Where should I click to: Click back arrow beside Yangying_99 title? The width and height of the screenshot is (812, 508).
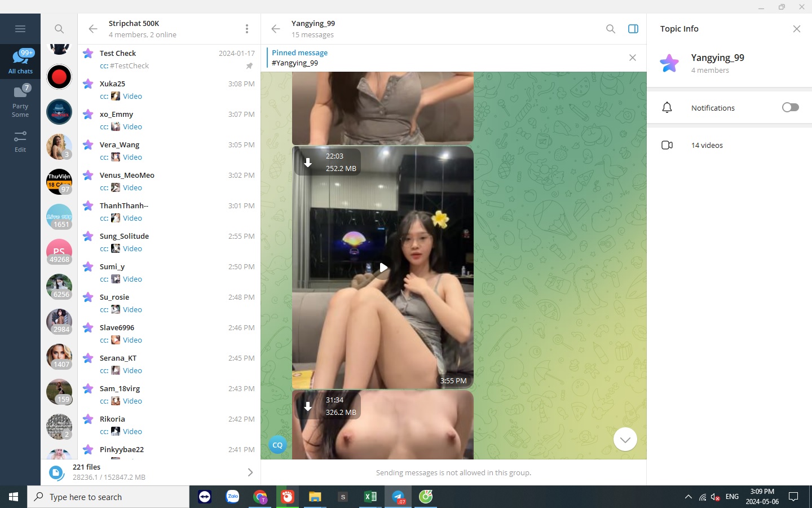tap(276, 29)
